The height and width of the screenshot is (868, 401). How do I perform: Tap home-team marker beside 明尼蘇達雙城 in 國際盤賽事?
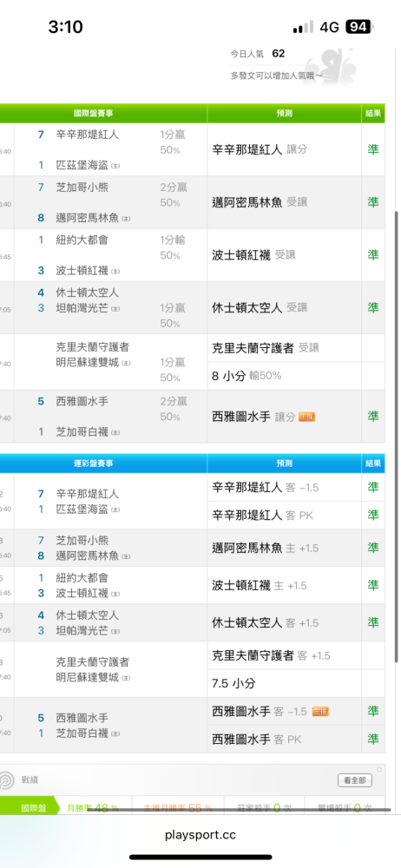click(x=126, y=363)
